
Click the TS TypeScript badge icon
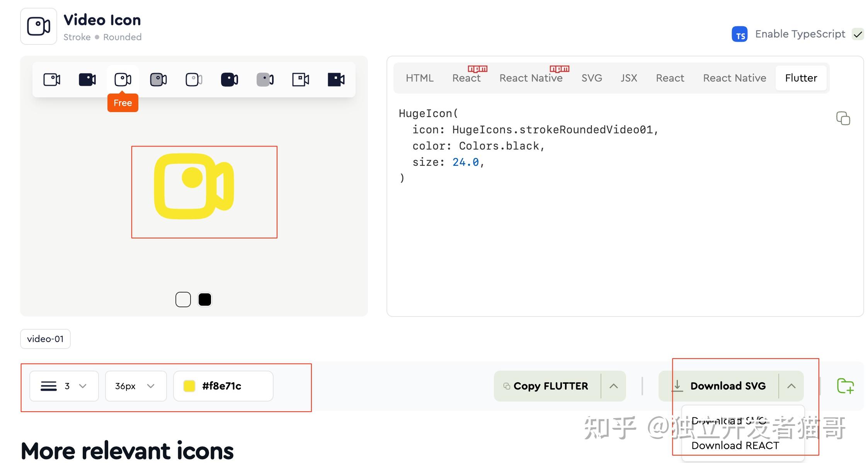tap(740, 34)
